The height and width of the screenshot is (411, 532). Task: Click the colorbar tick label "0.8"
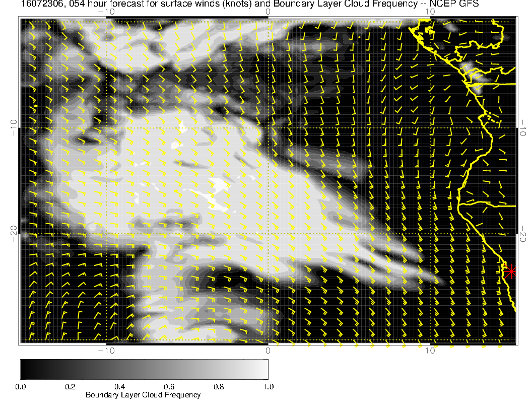coord(219,387)
